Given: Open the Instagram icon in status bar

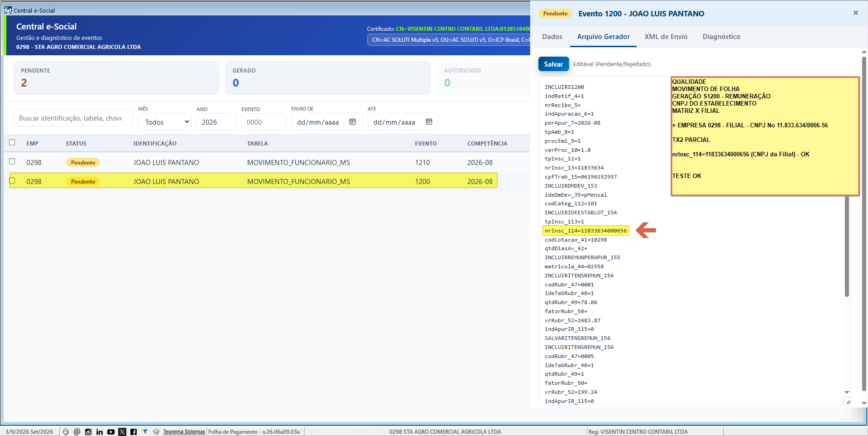Looking at the screenshot, I should (x=88, y=432).
